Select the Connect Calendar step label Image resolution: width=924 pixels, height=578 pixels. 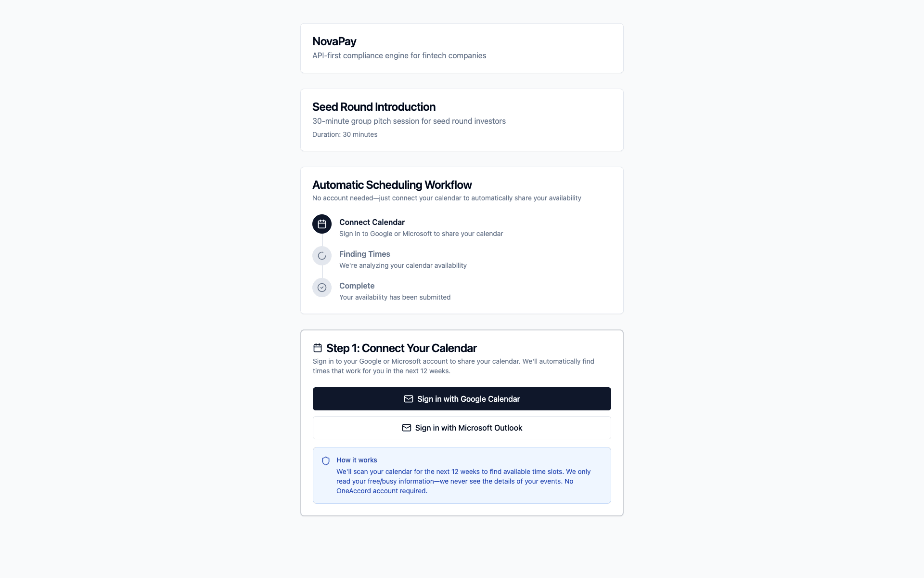(372, 222)
